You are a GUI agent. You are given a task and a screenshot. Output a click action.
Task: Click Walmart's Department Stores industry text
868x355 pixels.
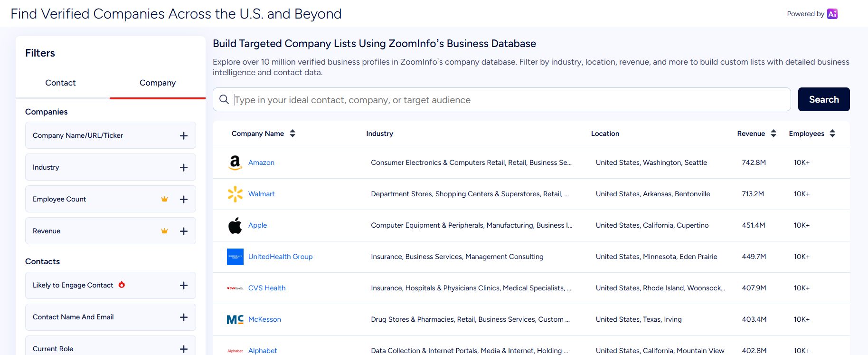tap(470, 194)
